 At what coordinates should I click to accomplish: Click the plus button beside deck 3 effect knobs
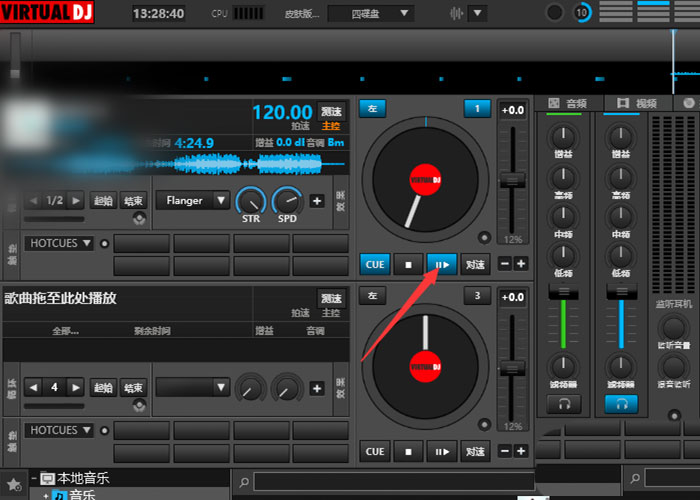coord(317,388)
